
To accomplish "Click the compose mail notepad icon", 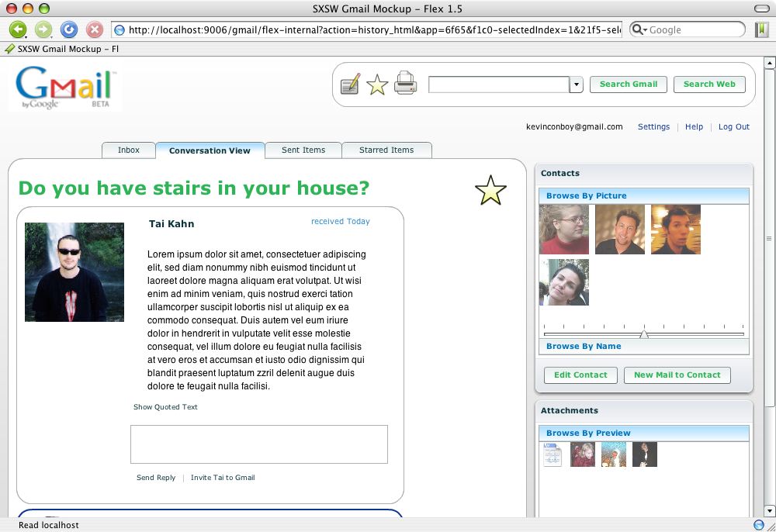I will pyautogui.click(x=350, y=84).
